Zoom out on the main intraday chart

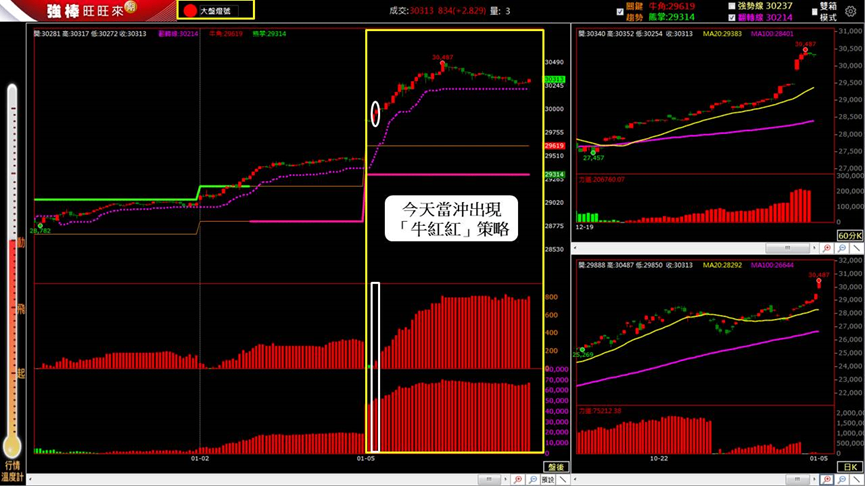click(533, 479)
